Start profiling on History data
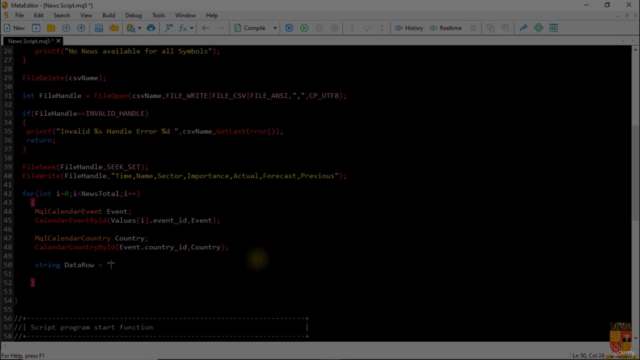This screenshot has height=360, width=640. coord(409,28)
